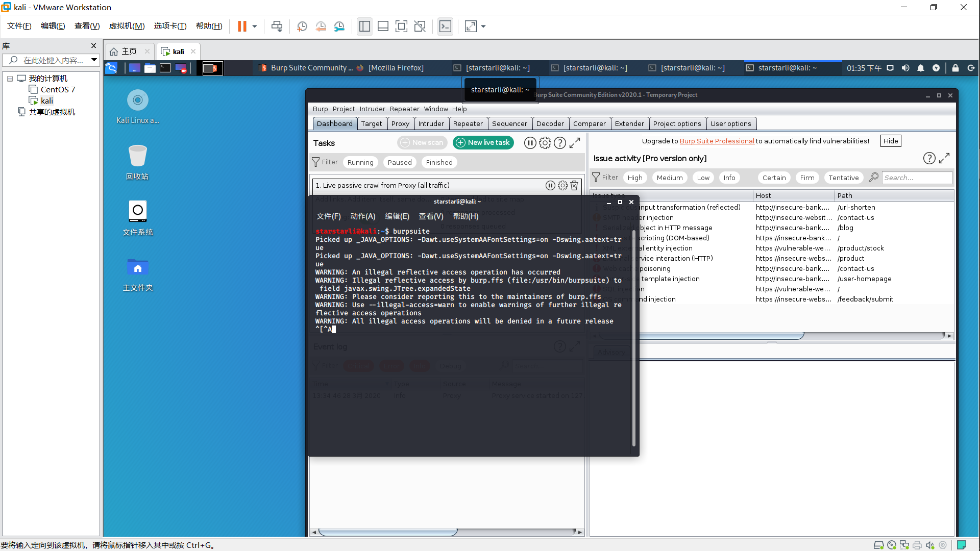Open the stretch display dropdown arrow

point(483,27)
